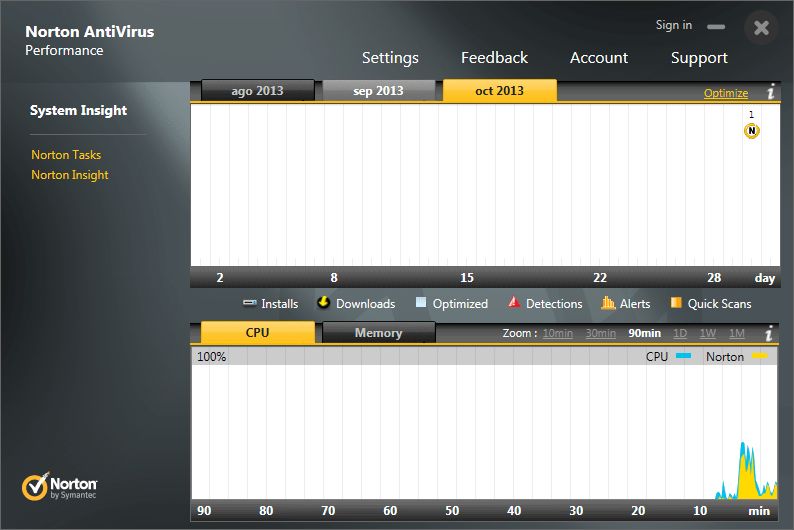Select the CPU graph tab
Image resolution: width=794 pixels, height=530 pixels.
[257, 333]
